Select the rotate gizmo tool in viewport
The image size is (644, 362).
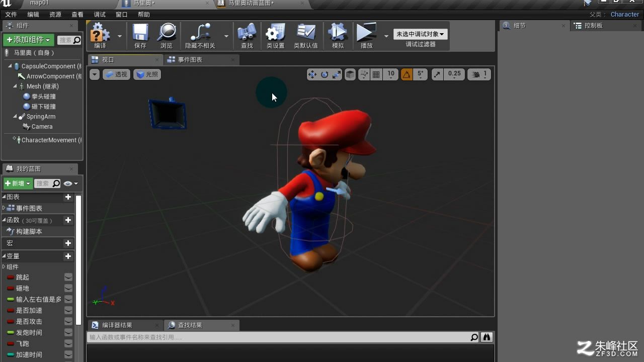[x=325, y=74]
